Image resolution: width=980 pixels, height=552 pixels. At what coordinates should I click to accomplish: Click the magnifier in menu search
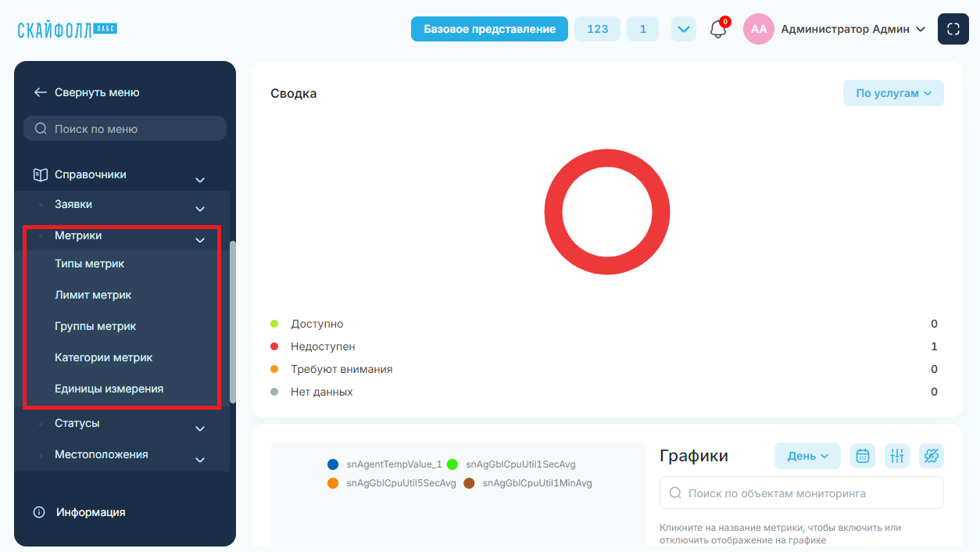click(x=41, y=129)
